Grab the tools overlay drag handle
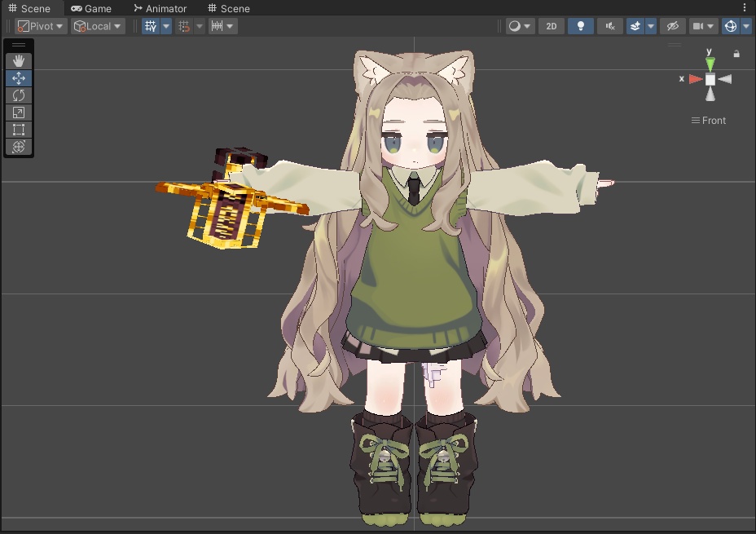 coord(18,45)
